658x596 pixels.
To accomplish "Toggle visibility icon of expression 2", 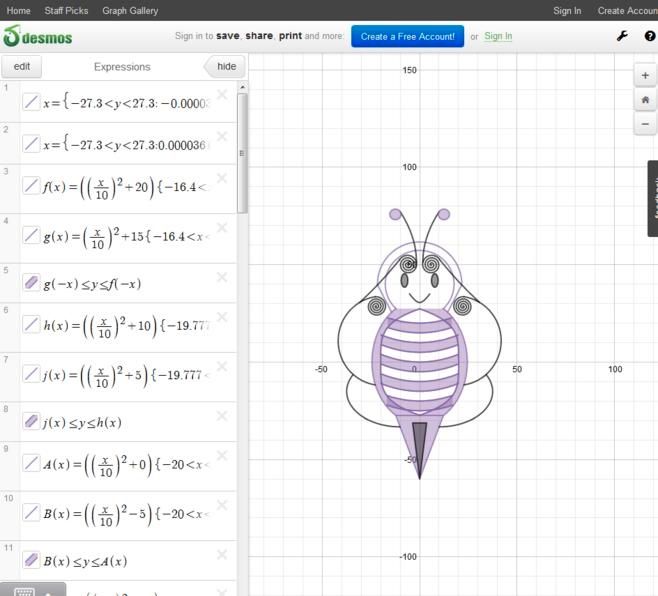I will click(31, 144).
